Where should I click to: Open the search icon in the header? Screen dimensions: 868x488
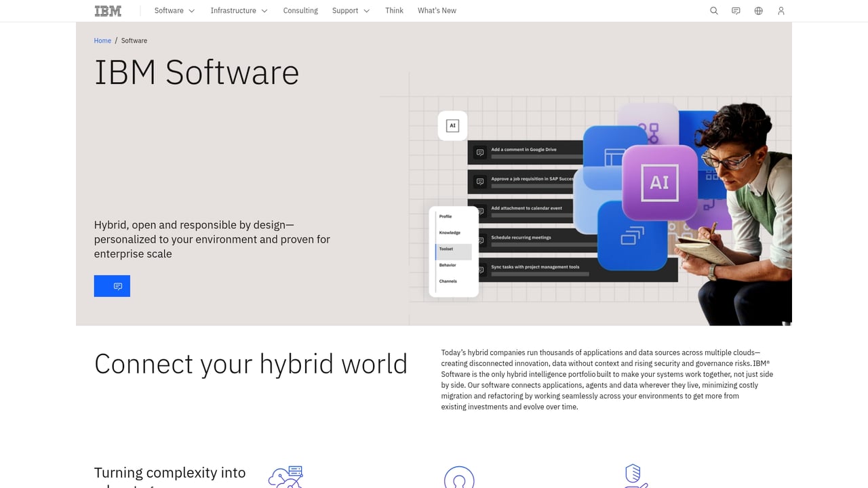coord(713,11)
